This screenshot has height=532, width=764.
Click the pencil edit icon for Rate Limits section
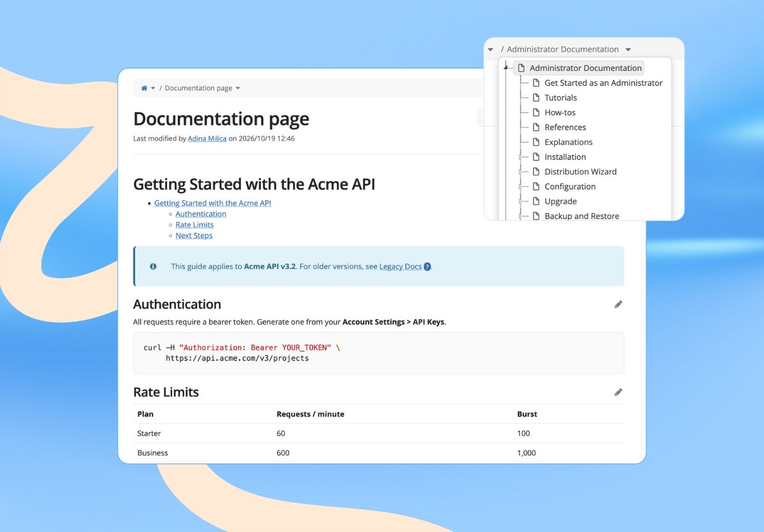618,392
